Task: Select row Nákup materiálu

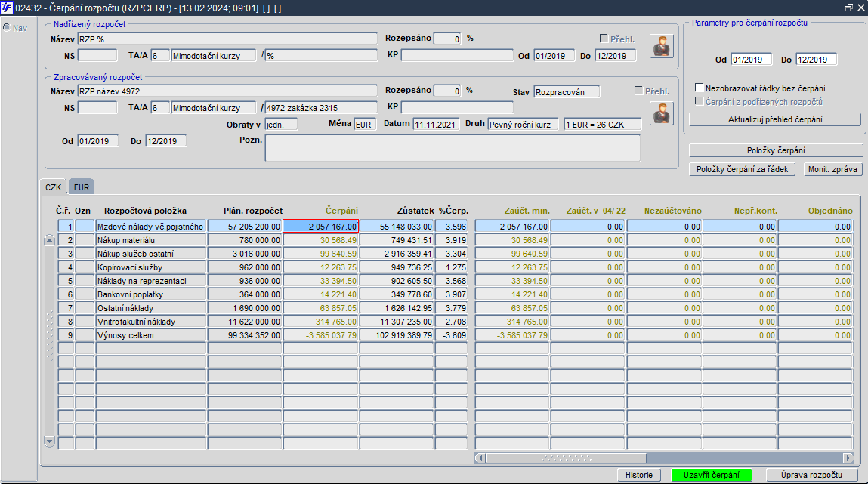Action: [150, 240]
